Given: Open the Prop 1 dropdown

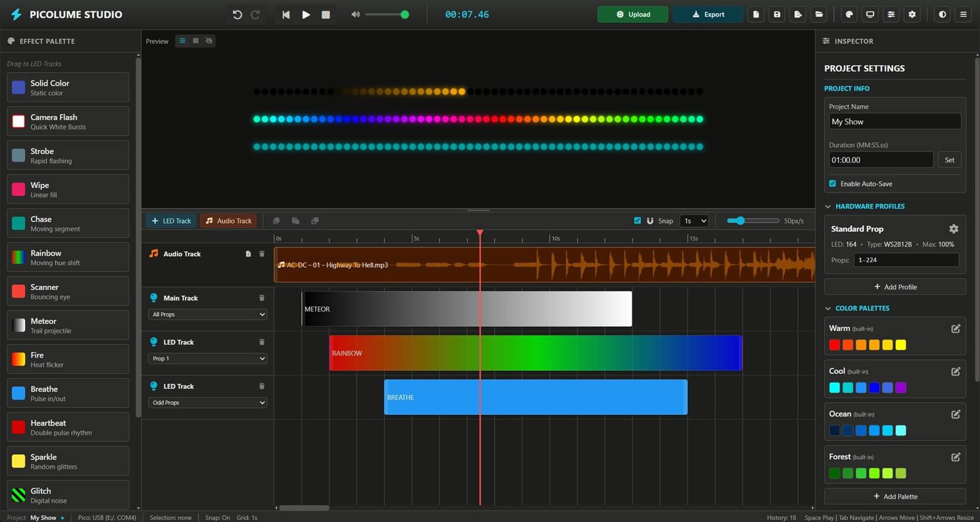Looking at the screenshot, I should [x=208, y=358].
